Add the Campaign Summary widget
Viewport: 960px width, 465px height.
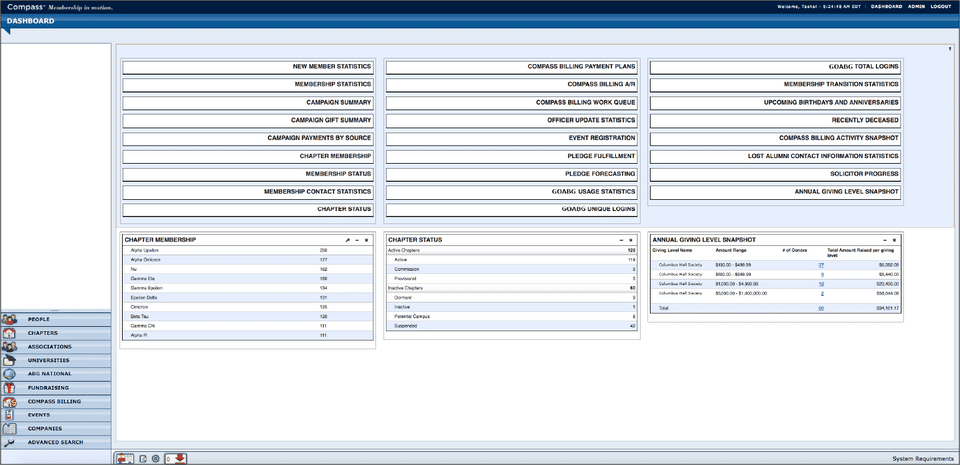(248, 103)
